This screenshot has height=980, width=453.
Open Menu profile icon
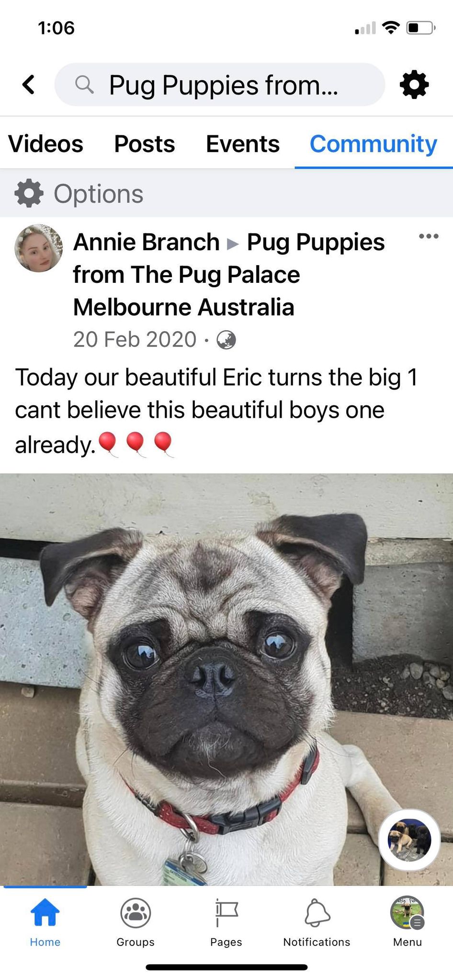tap(408, 921)
